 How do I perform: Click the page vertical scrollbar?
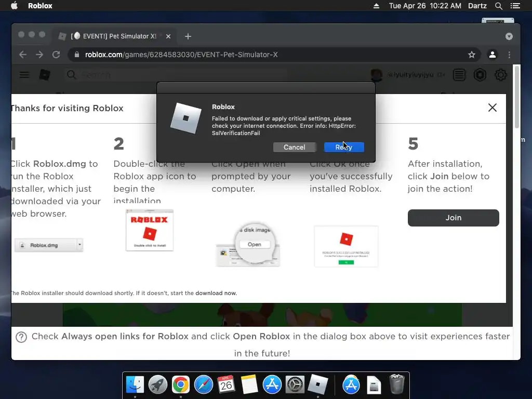(517, 97)
